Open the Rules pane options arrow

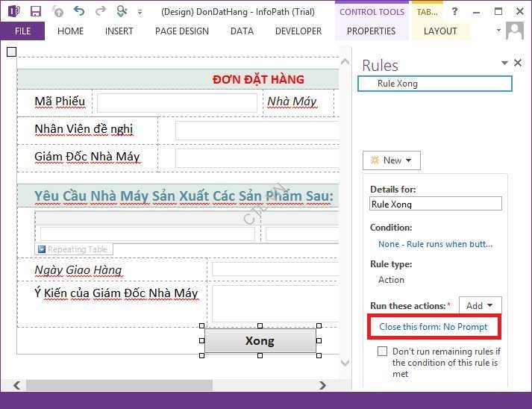504,63
